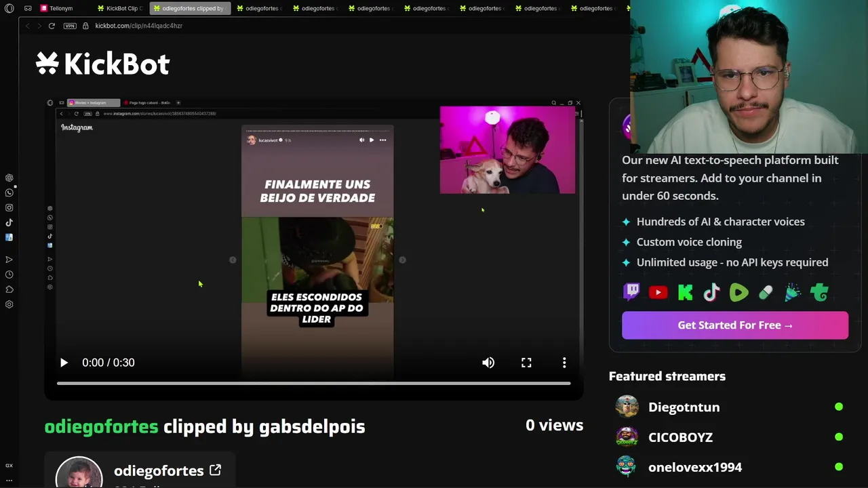868x488 pixels.
Task: Enter fullscreen on the clip player
Action: click(526, 363)
